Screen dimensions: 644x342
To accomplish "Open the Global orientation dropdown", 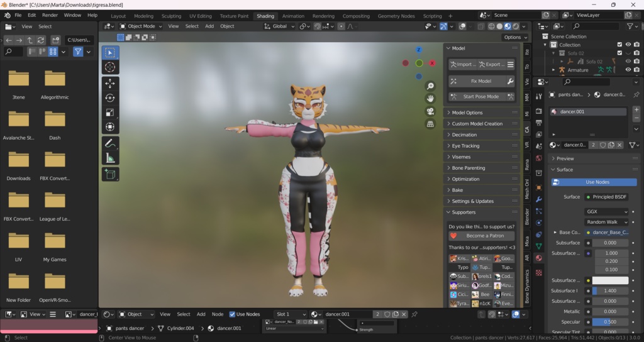I will 279,26.
